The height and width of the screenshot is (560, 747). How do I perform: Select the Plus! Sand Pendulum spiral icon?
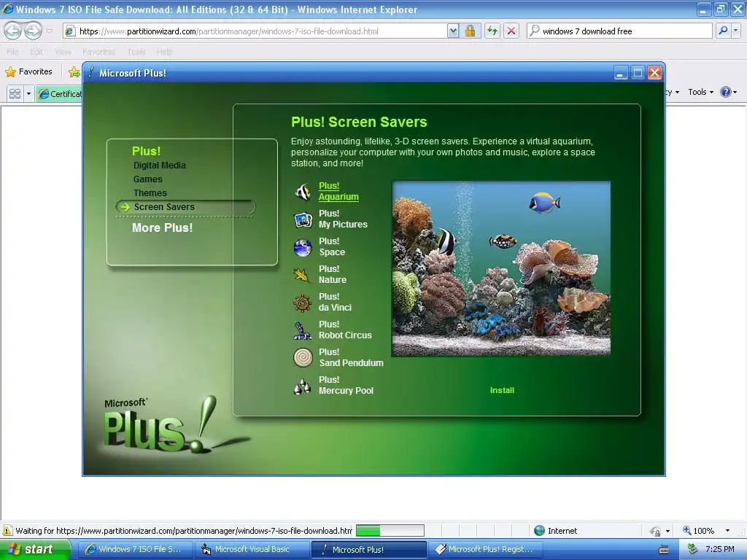coord(303,357)
